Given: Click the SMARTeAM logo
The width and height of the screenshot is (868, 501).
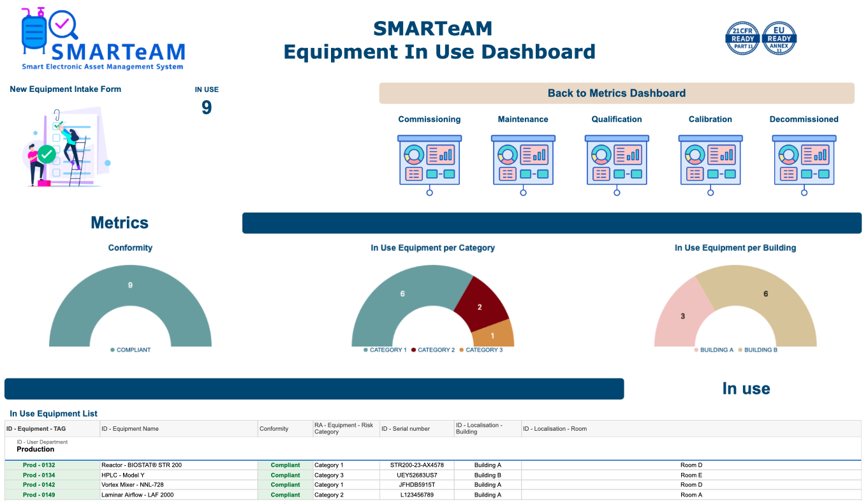Looking at the screenshot, I should 103,40.
